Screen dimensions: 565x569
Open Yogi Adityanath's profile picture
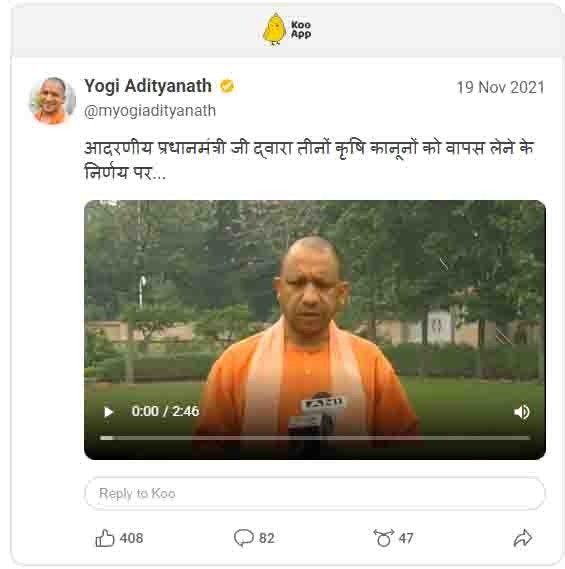[52, 101]
